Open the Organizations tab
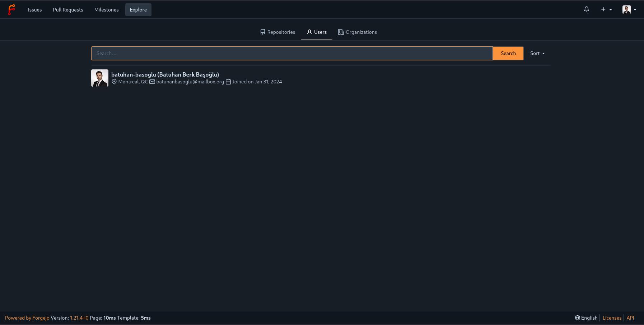 (357, 32)
